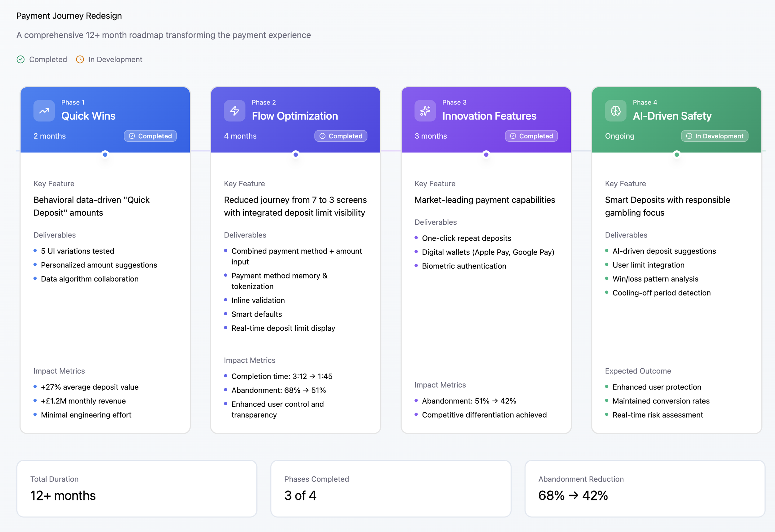Click the Quick Wins trending arrow icon
The image size is (775, 532).
pyautogui.click(x=44, y=111)
